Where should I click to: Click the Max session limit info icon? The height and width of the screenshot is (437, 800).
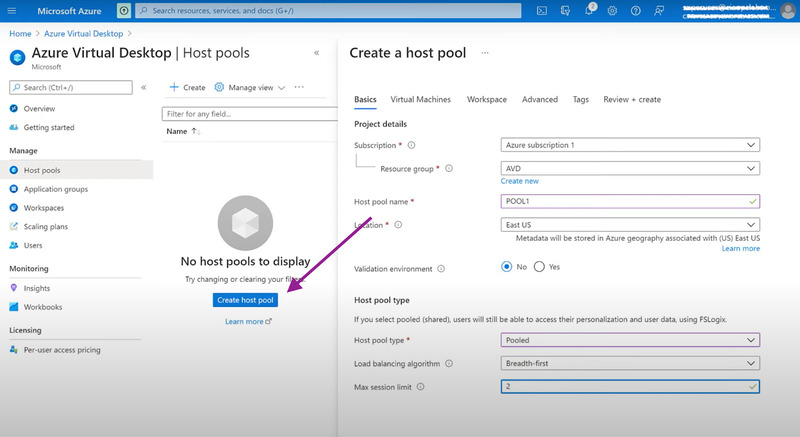pos(420,387)
